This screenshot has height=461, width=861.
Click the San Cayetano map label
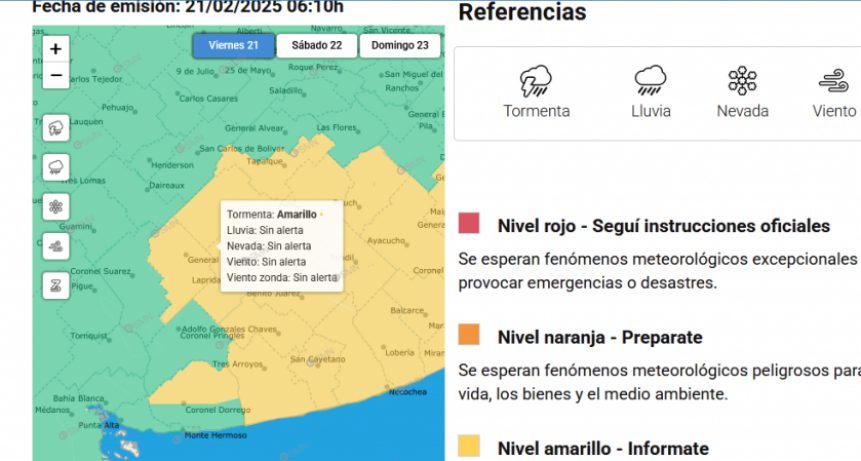[317, 359]
